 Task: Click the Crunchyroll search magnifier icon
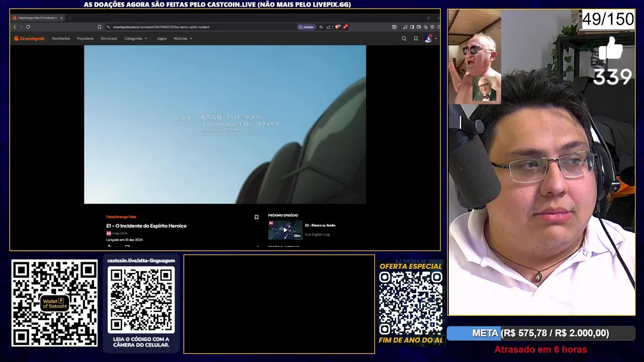(404, 38)
